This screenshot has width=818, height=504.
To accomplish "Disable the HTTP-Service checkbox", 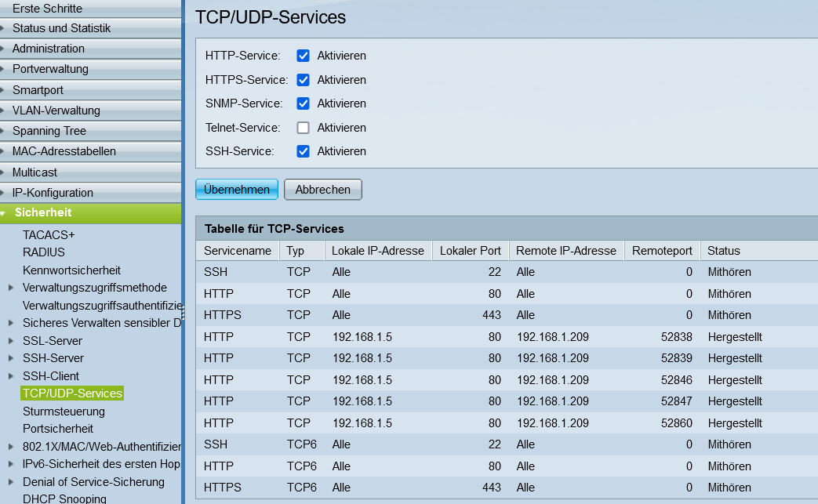I will pos(303,56).
